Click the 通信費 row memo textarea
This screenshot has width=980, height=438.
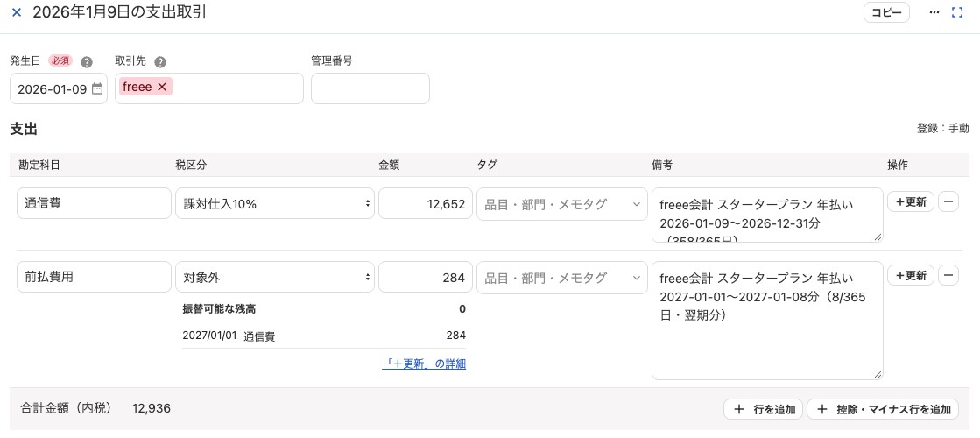tap(767, 215)
